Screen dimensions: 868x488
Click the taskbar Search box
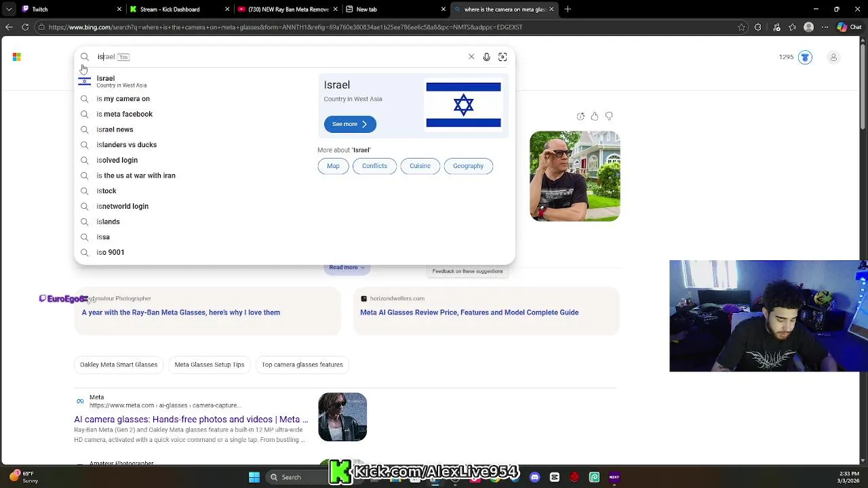coord(298,477)
